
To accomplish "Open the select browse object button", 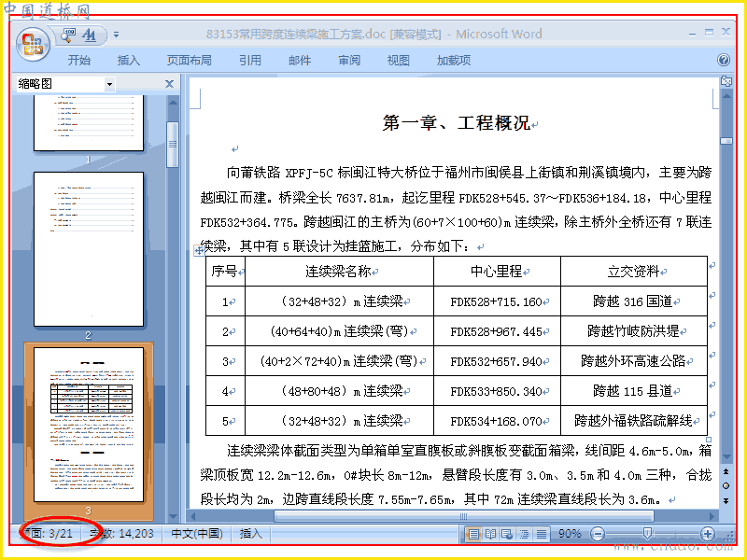I will click(x=726, y=485).
